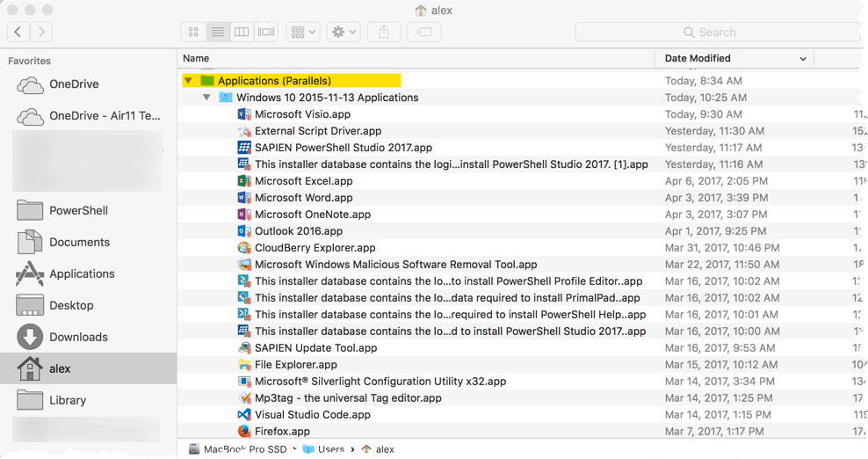Open OneDrive - Air11 Te... in sidebar
The width and height of the screenshot is (868, 459).
pos(89,116)
